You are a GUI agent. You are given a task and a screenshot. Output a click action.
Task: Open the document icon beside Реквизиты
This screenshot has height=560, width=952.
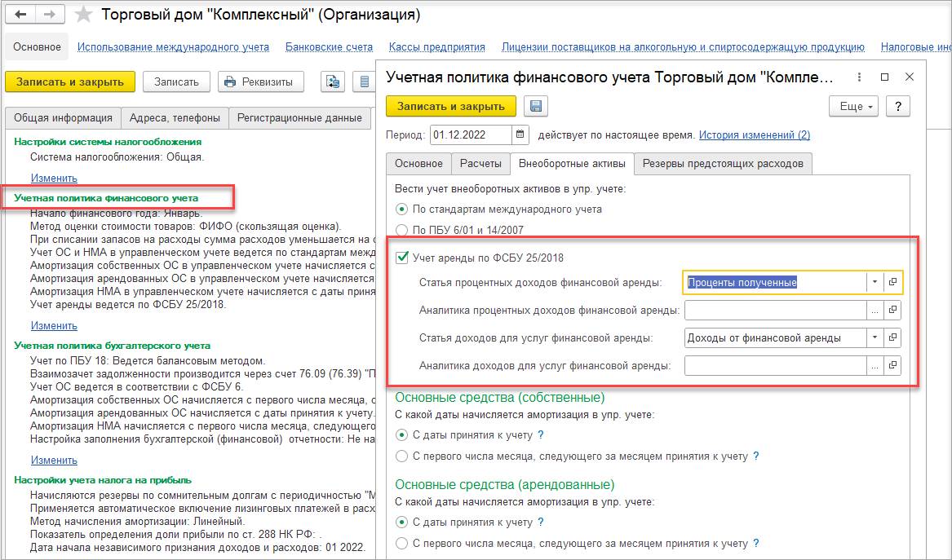click(333, 82)
